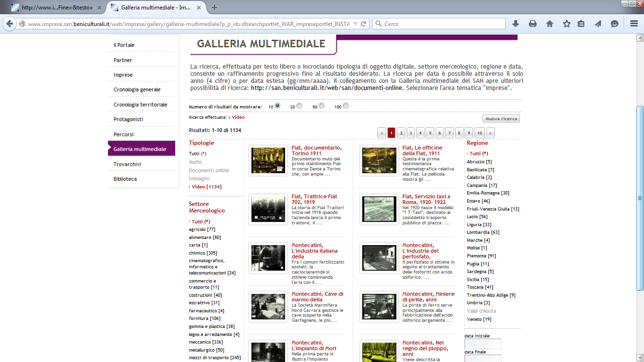Filter by Piemonte [91] region
644x362 pixels.
(x=482, y=256)
